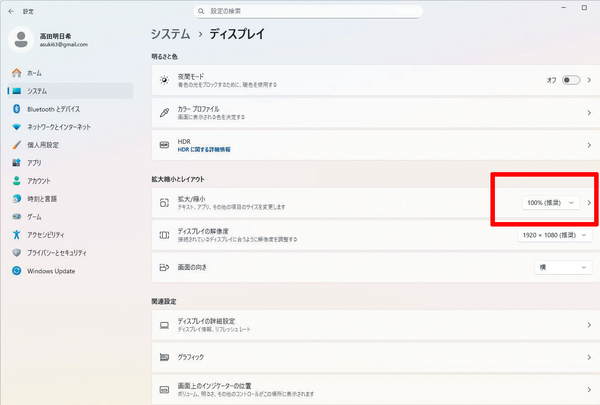Click the アクセシビリティ figure icon
Viewport: 600px width, 405px height.
click(x=16, y=235)
